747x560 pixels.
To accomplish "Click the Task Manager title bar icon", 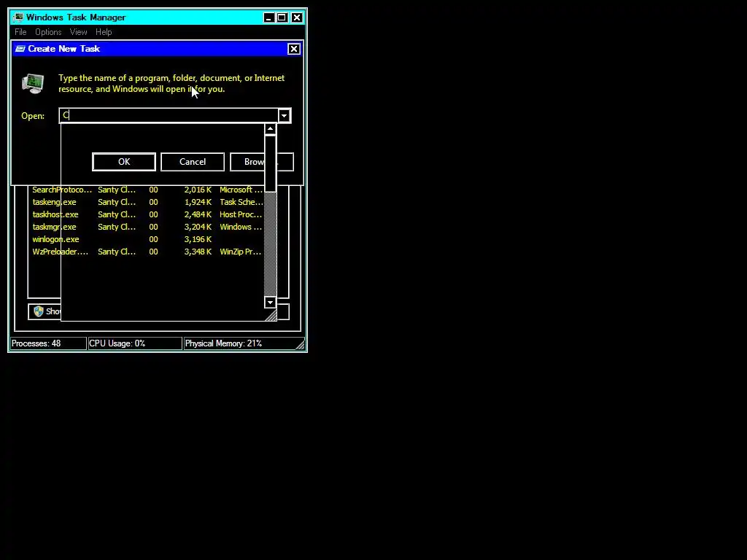I will pos(18,17).
